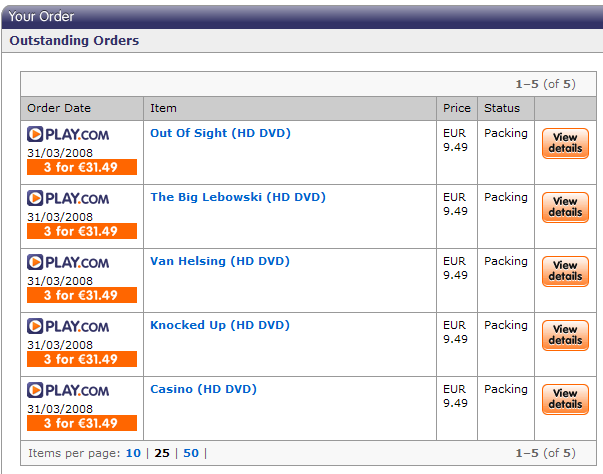Open Knocked Up (HD DVD) link
Screen dimensions: 603x474
pyautogui.click(x=220, y=325)
